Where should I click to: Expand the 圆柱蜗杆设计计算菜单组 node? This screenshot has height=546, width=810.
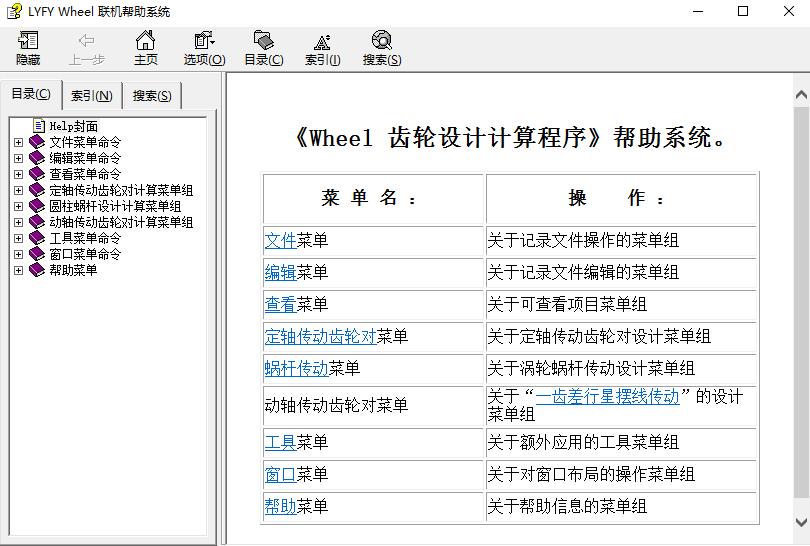[x=18, y=206]
